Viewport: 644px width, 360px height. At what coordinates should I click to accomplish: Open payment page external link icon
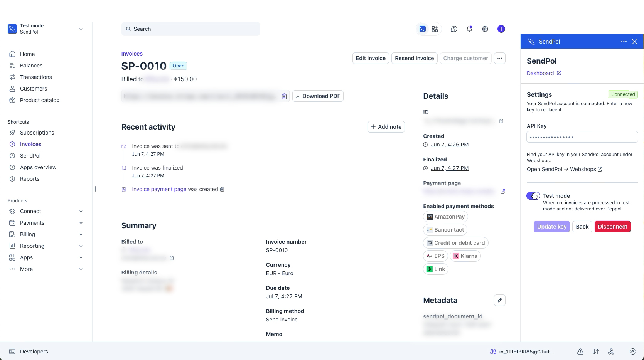(x=503, y=192)
